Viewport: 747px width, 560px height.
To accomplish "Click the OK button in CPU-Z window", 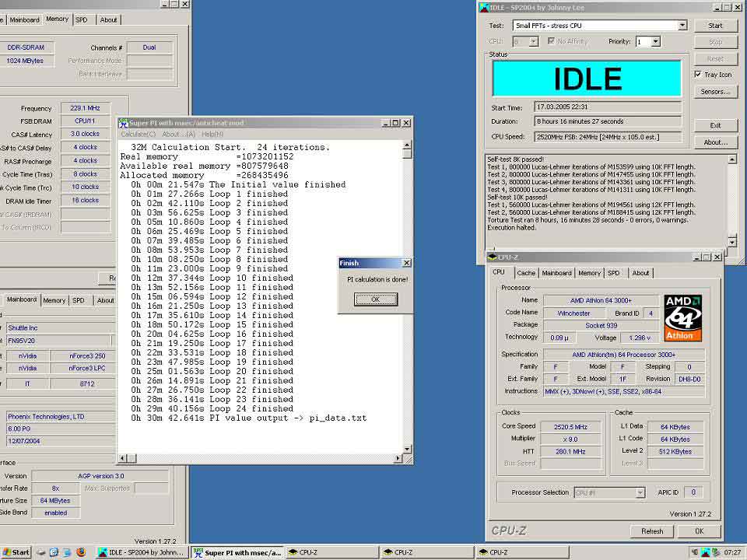I will coord(699,531).
